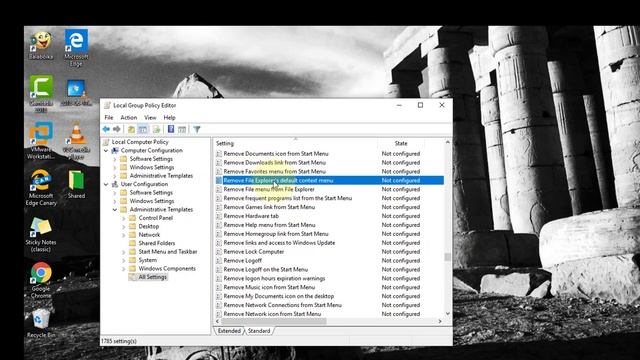
Task: Click the Start Menu and Taskbar folder icon
Action: [x=132, y=252]
